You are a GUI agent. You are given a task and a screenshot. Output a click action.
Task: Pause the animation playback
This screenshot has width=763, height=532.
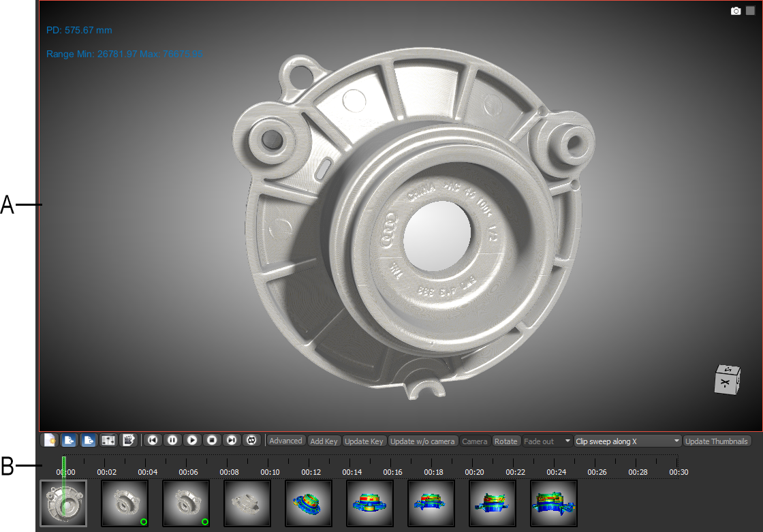(x=172, y=440)
